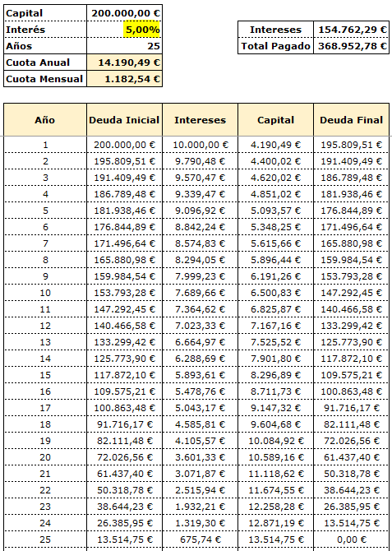The image size is (392, 551).
Task: Click the total Intereses 154.762,29 € cell
Action: point(351,30)
